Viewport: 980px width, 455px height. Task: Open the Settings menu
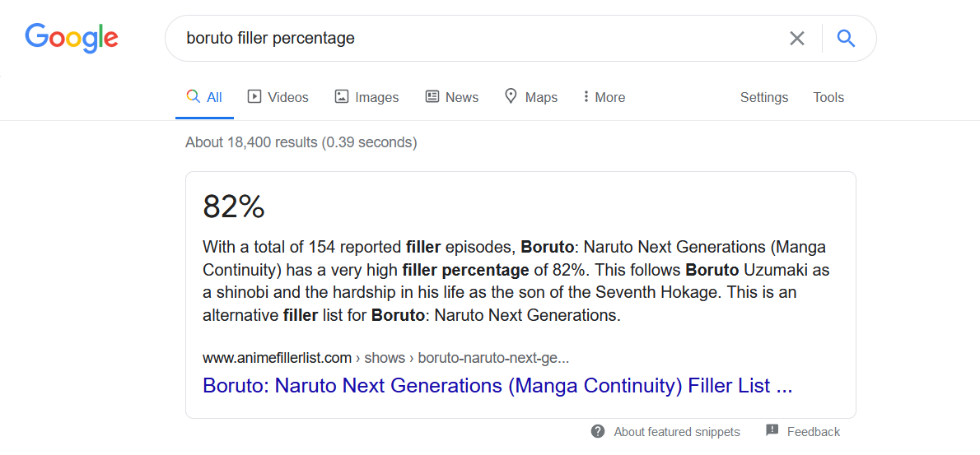(763, 97)
